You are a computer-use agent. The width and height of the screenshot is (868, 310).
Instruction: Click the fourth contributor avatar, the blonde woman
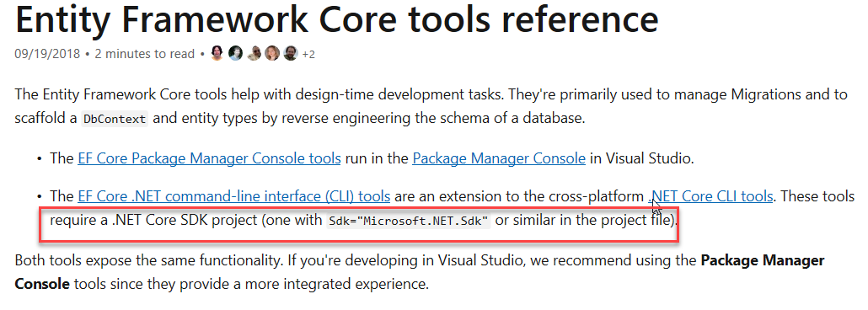click(x=272, y=53)
